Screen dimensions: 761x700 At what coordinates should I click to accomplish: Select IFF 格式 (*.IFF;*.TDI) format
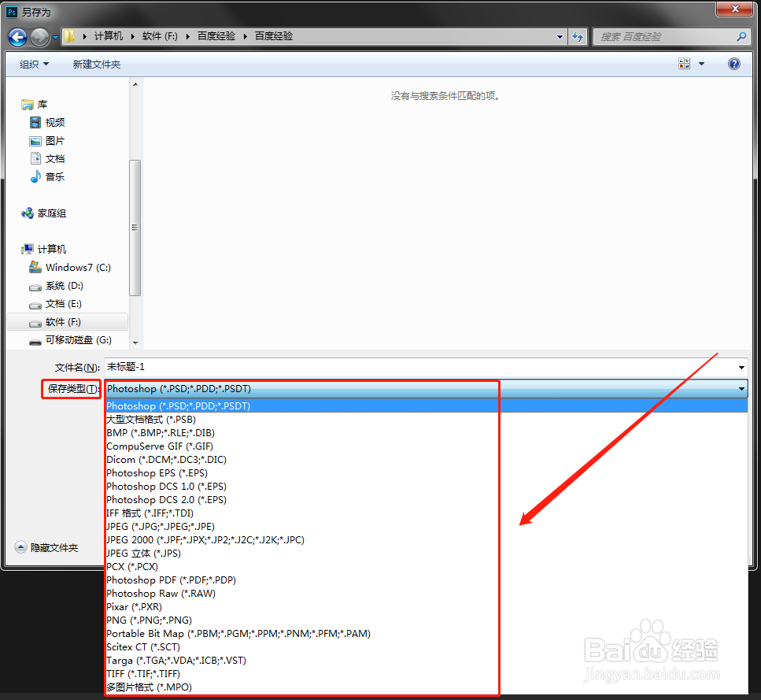(x=426, y=513)
